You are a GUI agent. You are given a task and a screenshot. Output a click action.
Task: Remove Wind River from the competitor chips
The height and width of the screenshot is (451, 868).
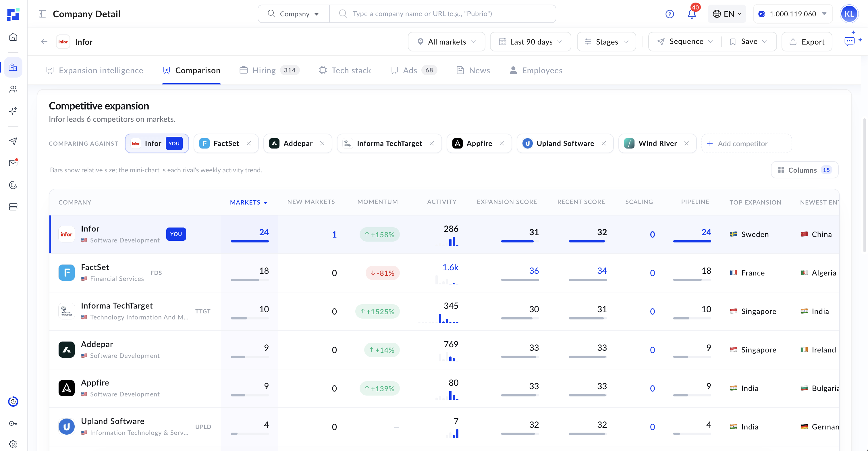pyautogui.click(x=686, y=143)
